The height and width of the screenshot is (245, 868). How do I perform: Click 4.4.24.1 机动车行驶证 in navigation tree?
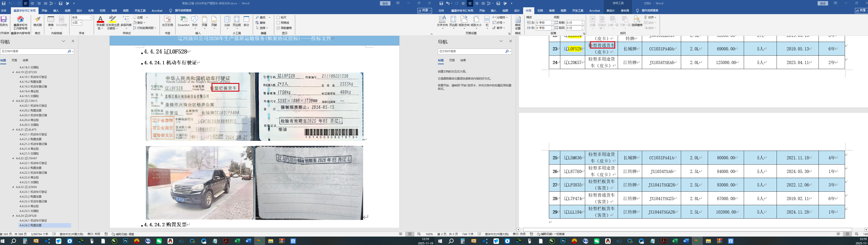click(x=33, y=221)
